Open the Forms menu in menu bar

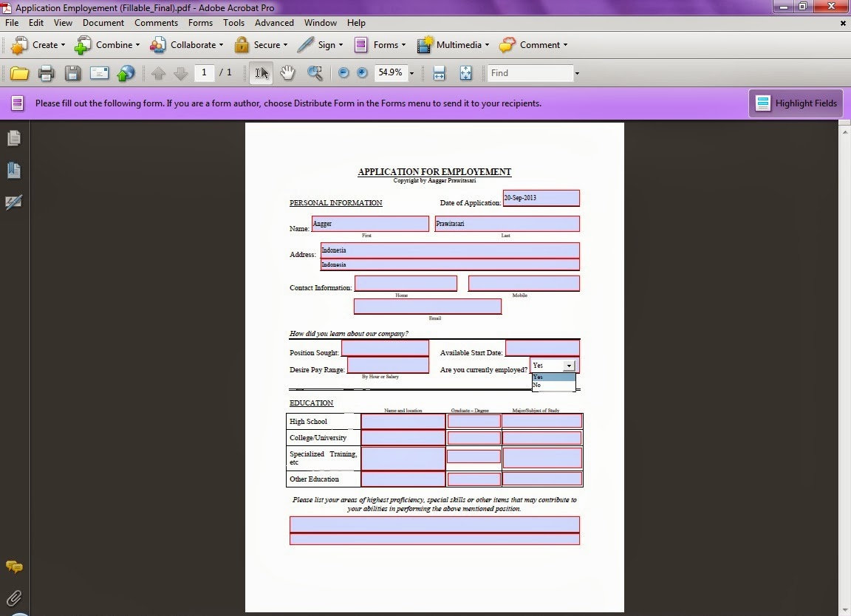coord(200,23)
